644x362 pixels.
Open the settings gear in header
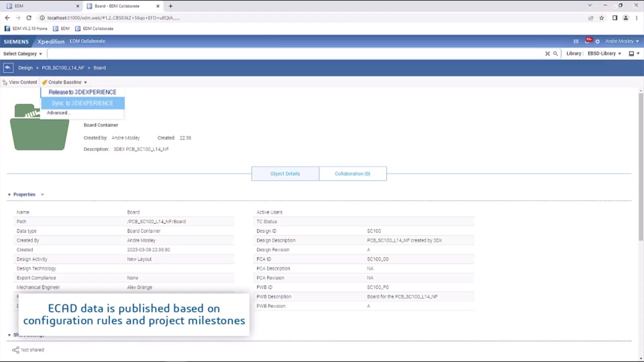[598, 42]
